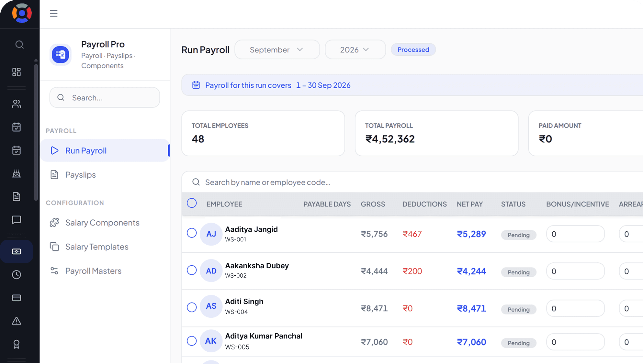Click the Paid Amount card showing ₹0
Screen dimensions: 643x364
click(x=586, y=133)
